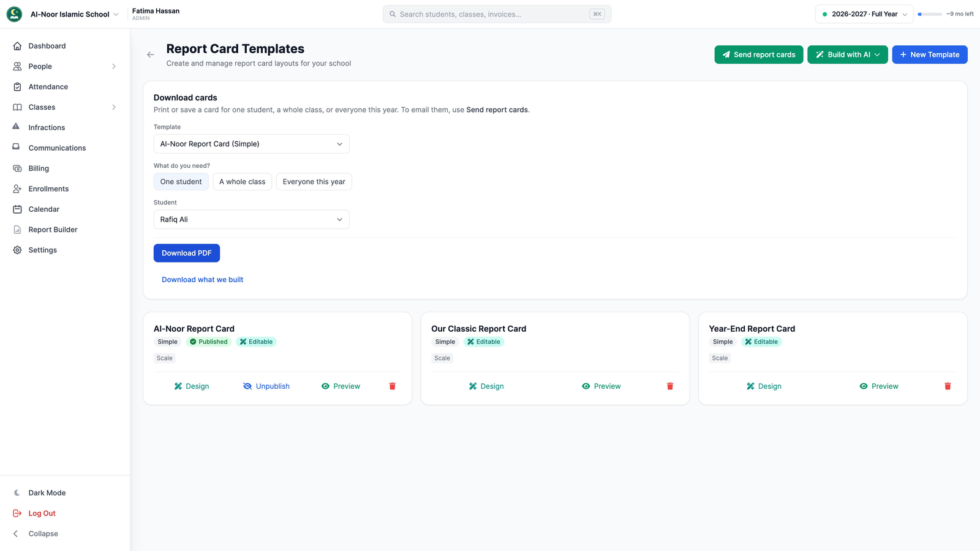Expand the Classes submenu
The width and height of the screenshot is (980, 551).
pyautogui.click(x=114, y=107)
